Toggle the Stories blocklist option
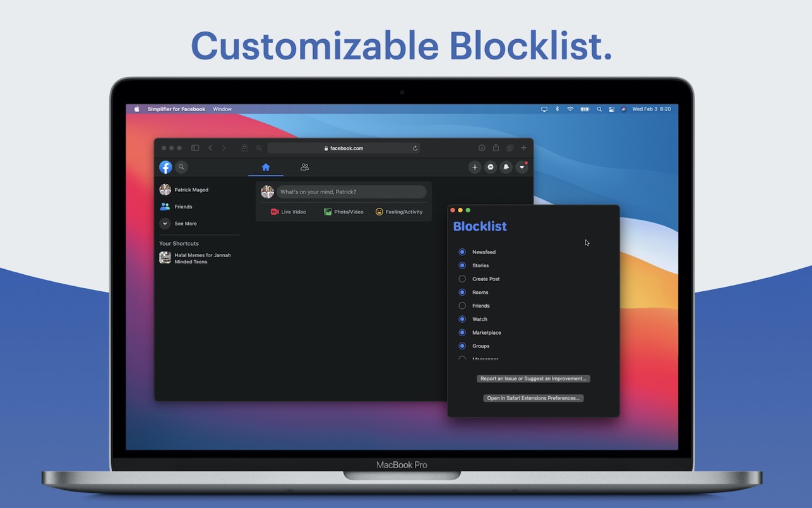This screenshot has height=508, width=812. click(x=462, y=265)
